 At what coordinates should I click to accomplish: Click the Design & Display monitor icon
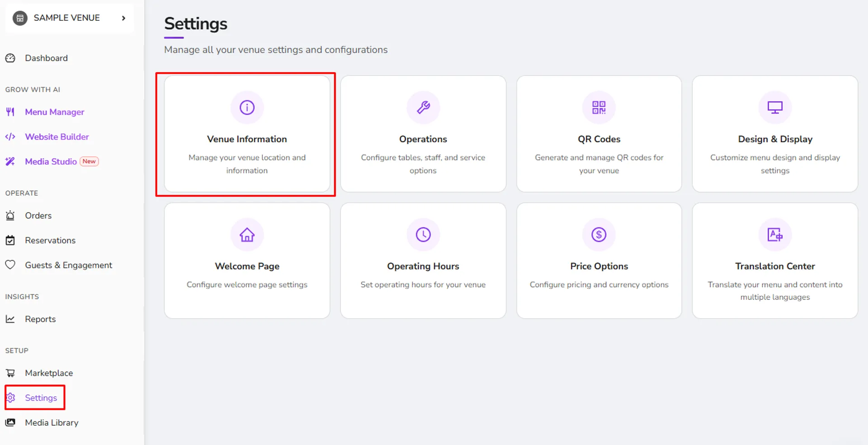pos(775,108)
